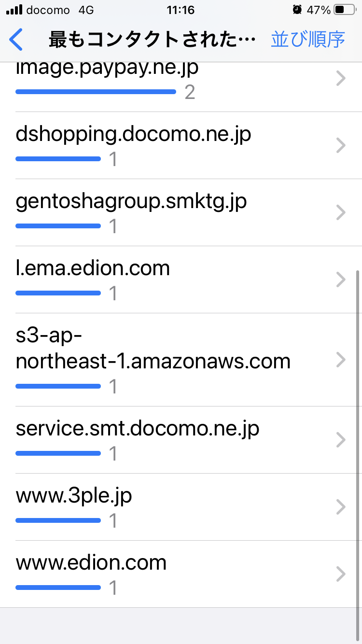Screen dimensions: 362x644
Task: Open chevron beside l.ema.edion.com
Action: pyautogui.click(x=341, y=280)
